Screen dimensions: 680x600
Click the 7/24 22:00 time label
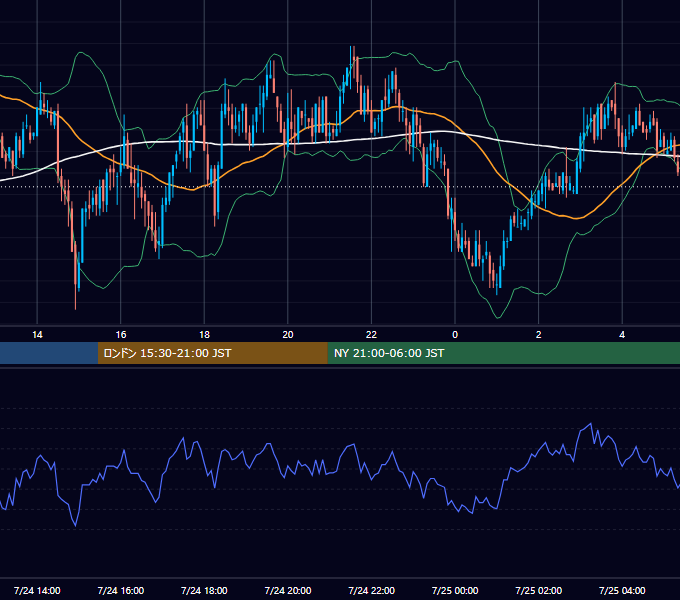[x=372, y=590]
